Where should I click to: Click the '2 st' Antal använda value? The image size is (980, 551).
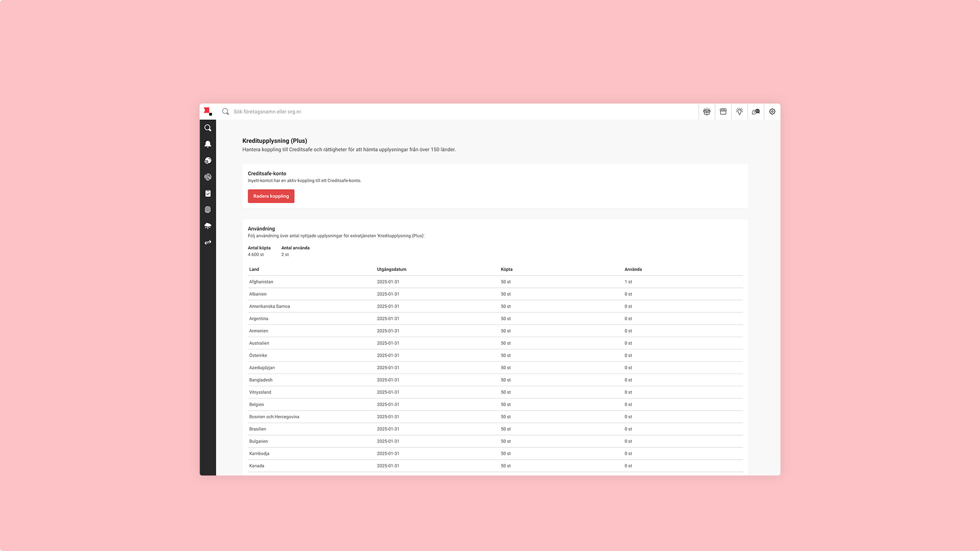pyautogui.click(x=285, y=255)
